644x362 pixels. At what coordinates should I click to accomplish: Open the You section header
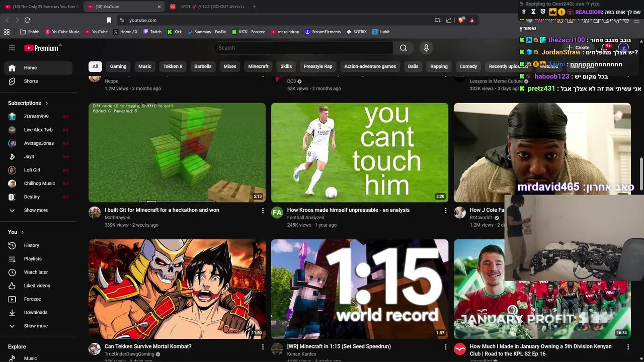click(x=16, y=232)
